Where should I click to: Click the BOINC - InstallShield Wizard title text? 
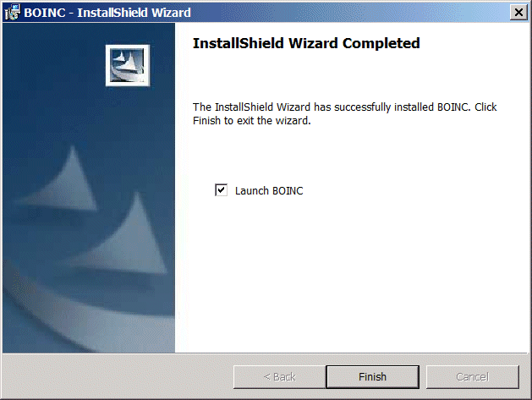pos(107,13)
